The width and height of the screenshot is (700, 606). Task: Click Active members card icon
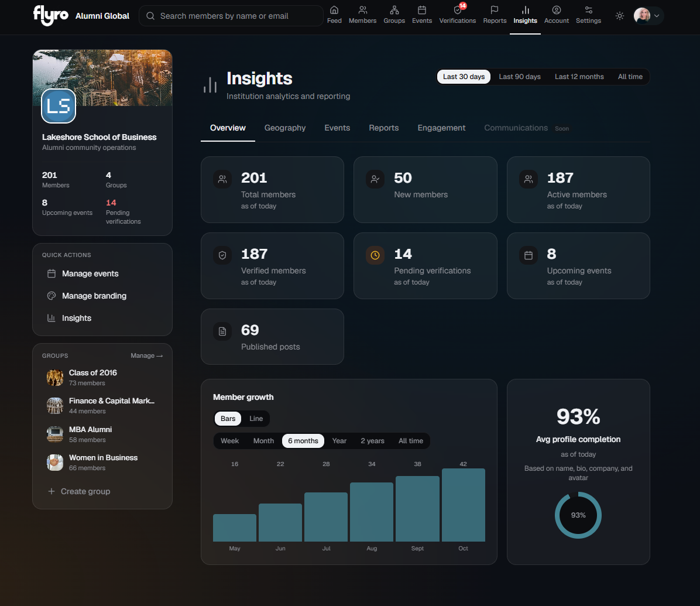pyautogui.click(x=529, y=180)
